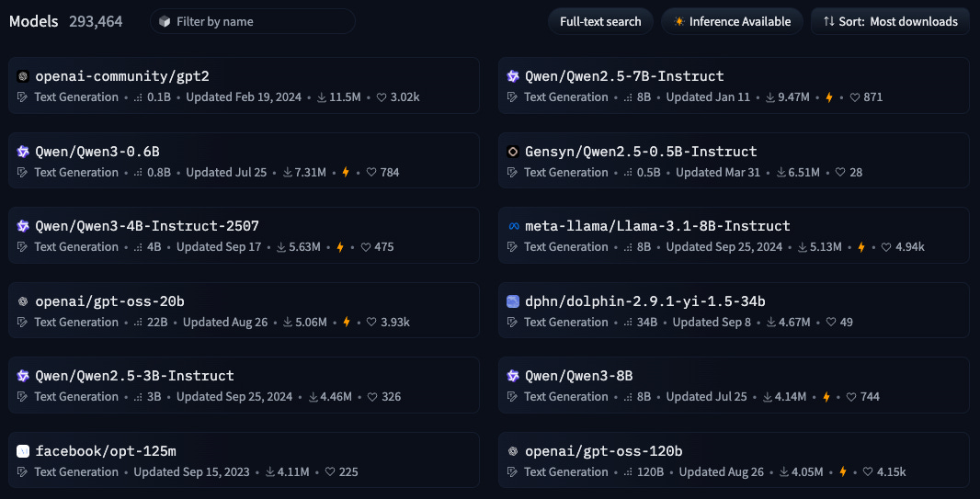Open the Qwen/Qwen3-8B model page

pos(579,376)
